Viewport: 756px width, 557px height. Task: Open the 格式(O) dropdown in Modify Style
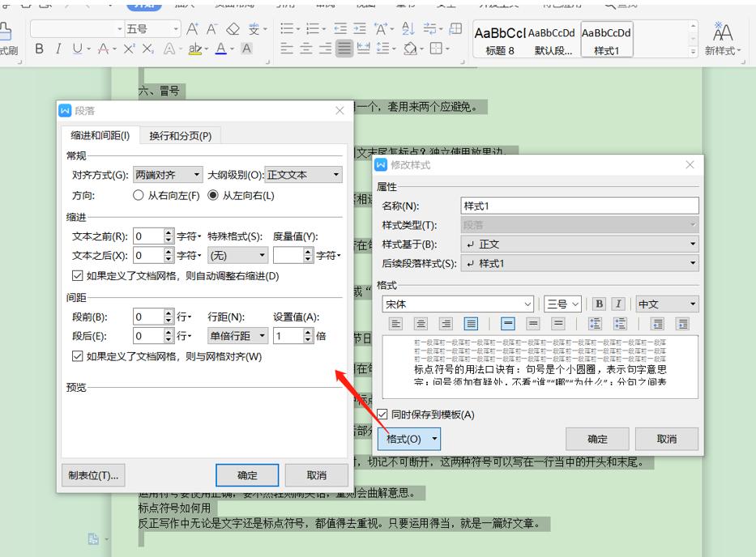408,439
